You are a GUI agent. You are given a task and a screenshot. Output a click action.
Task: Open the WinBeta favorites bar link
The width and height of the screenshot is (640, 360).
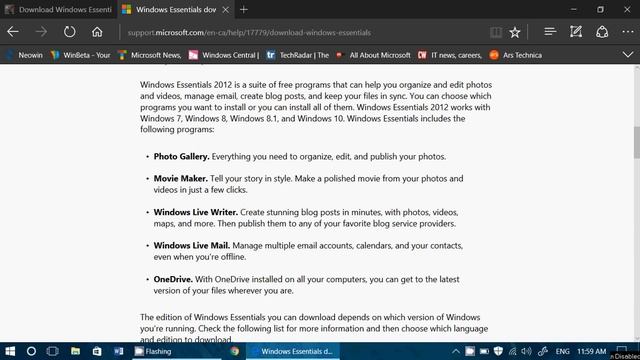(x=81, y=55)
